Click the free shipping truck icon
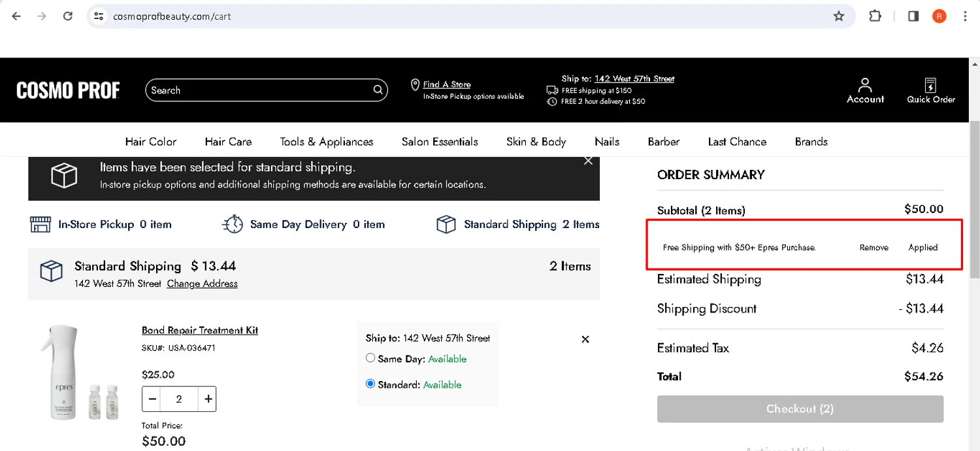The image size is (980, 451). point(552,91)
